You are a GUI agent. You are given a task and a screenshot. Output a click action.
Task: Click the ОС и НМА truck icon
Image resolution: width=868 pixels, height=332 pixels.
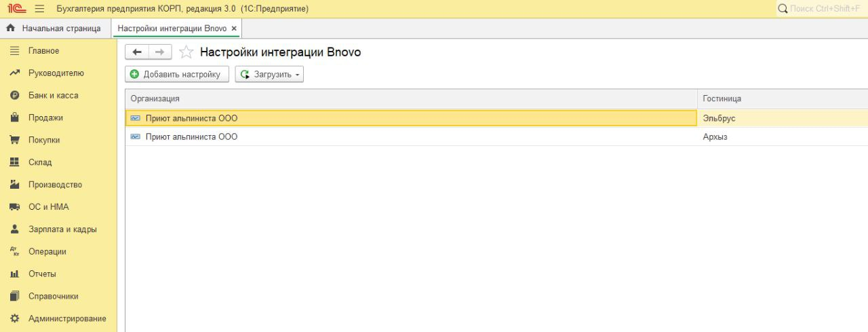(x=14, y=207)
